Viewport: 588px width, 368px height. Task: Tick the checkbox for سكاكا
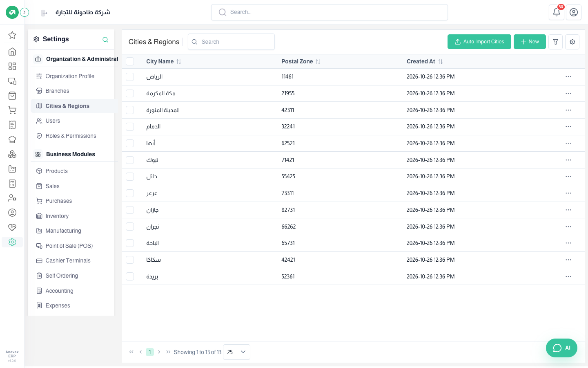pos(130,260)
